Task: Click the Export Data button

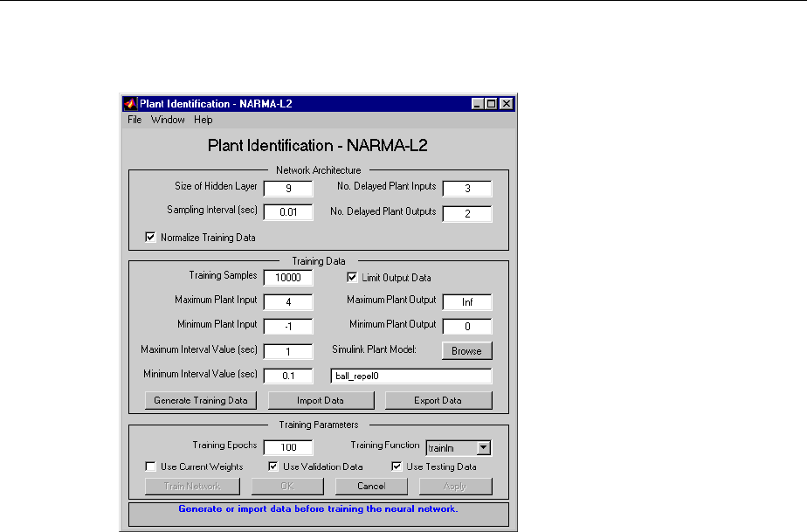Action: click(x=438, y=400)
